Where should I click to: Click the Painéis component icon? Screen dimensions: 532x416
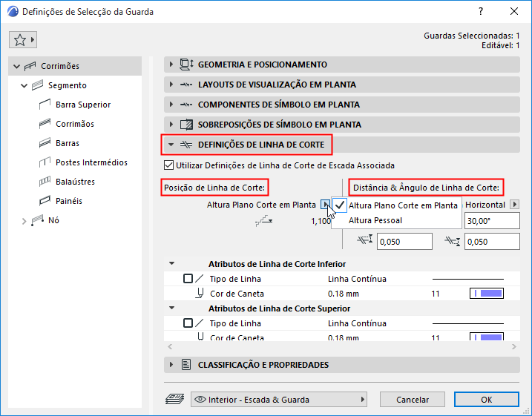click(44, 201)
